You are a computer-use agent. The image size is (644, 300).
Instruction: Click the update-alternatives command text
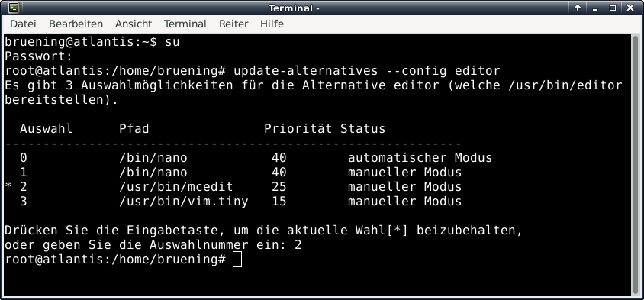point(305,71)
